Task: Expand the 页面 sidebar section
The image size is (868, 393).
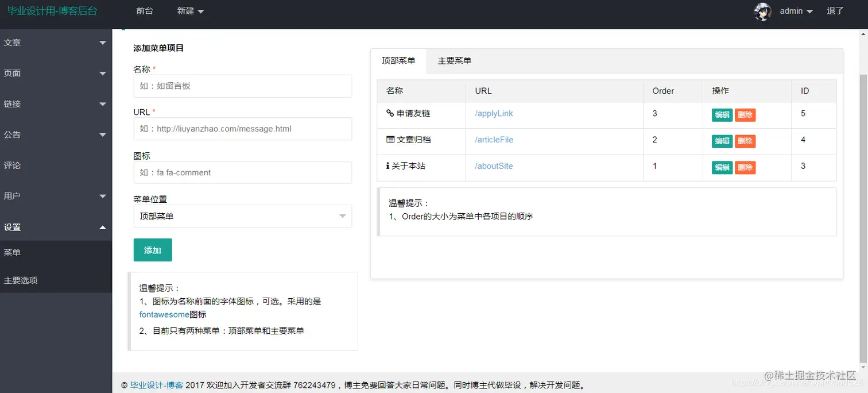Action: [56, 73]
